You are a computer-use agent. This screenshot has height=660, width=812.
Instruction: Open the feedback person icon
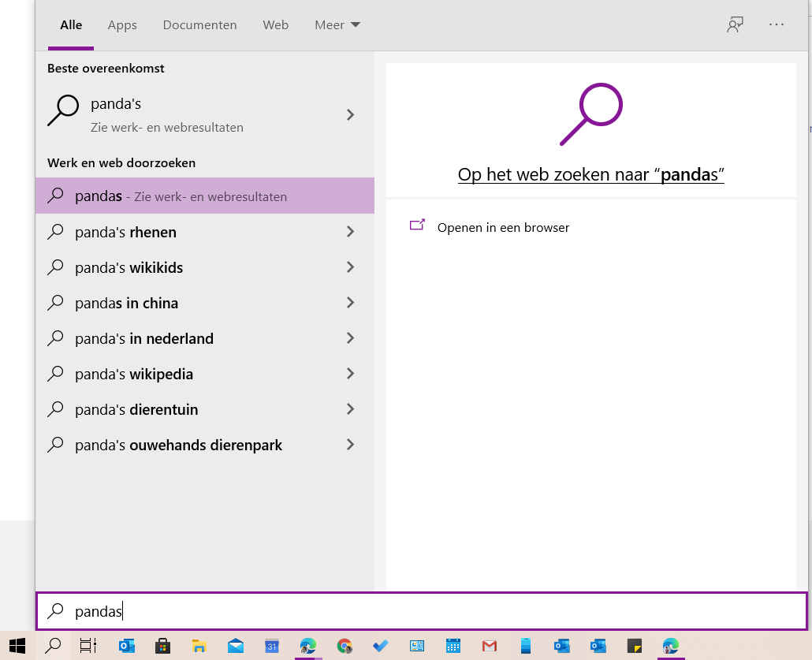coord(736,24)
